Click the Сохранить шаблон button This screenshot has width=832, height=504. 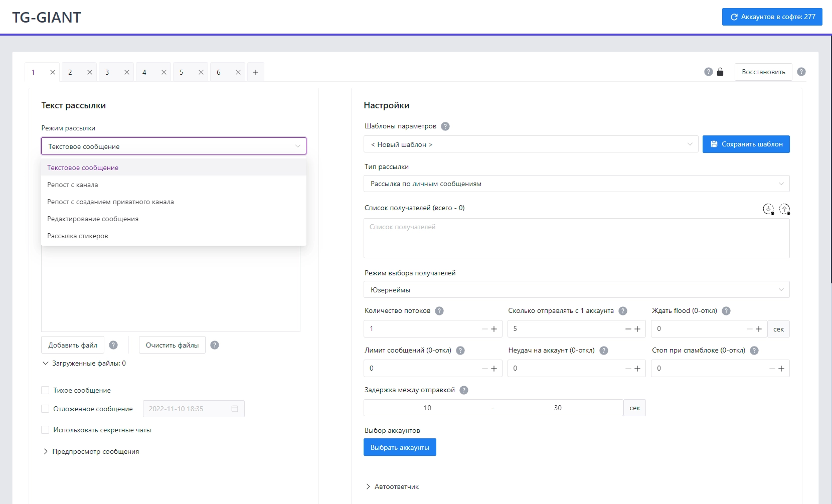pyautogui.click(x=746, y=144)
